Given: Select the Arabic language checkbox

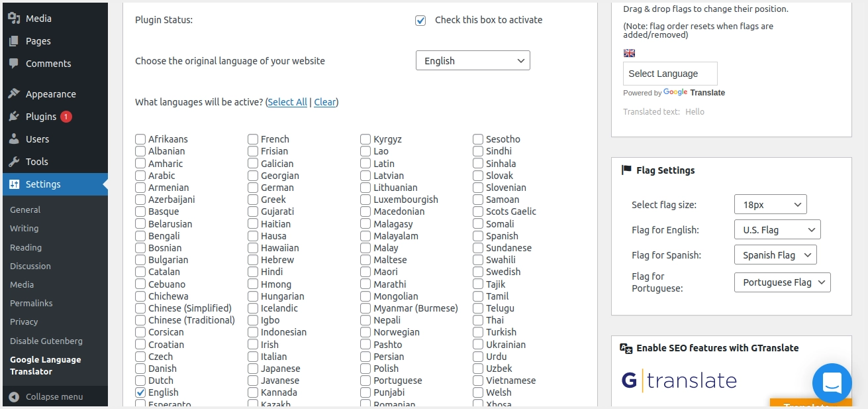Looking at the screenshot, I should pos(140,176).
